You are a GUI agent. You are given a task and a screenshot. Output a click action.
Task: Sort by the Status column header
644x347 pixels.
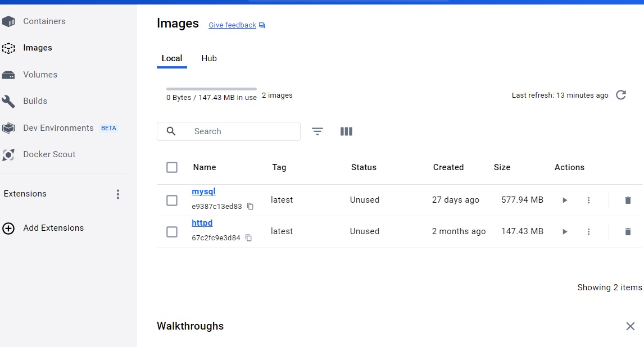(364, 167)
